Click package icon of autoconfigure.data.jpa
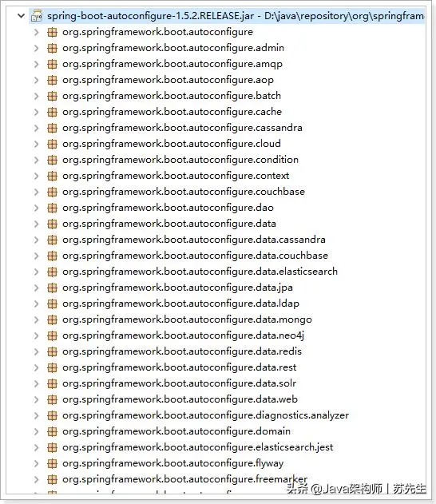436x504 pixels. [x=52, y=288]
